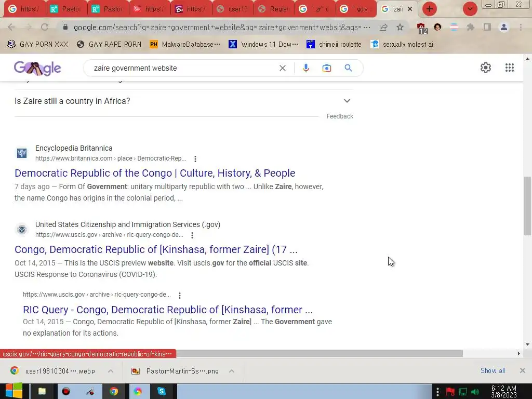Image resolution: width=532 pixels, height=399 pixels.
Task: Bookmark this page with the star icon
Action: click(x=400, y=27)
